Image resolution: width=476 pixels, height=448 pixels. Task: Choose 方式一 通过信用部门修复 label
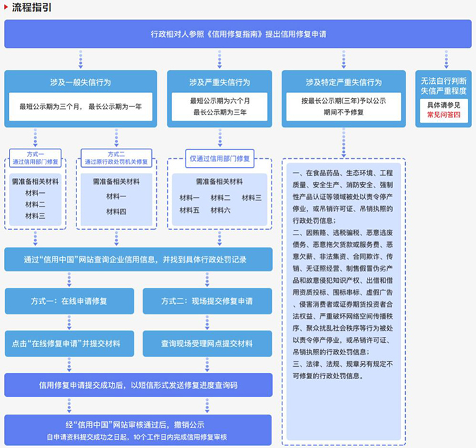pyautogui.click(x=35, y=158)
